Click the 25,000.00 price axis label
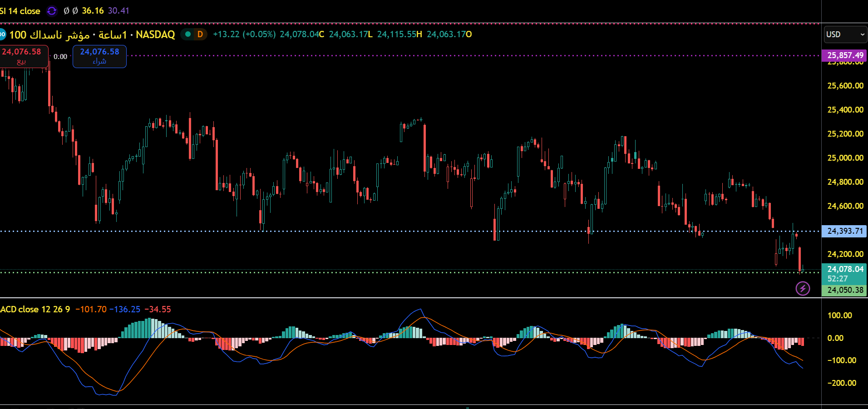 (x=845, y=158)
